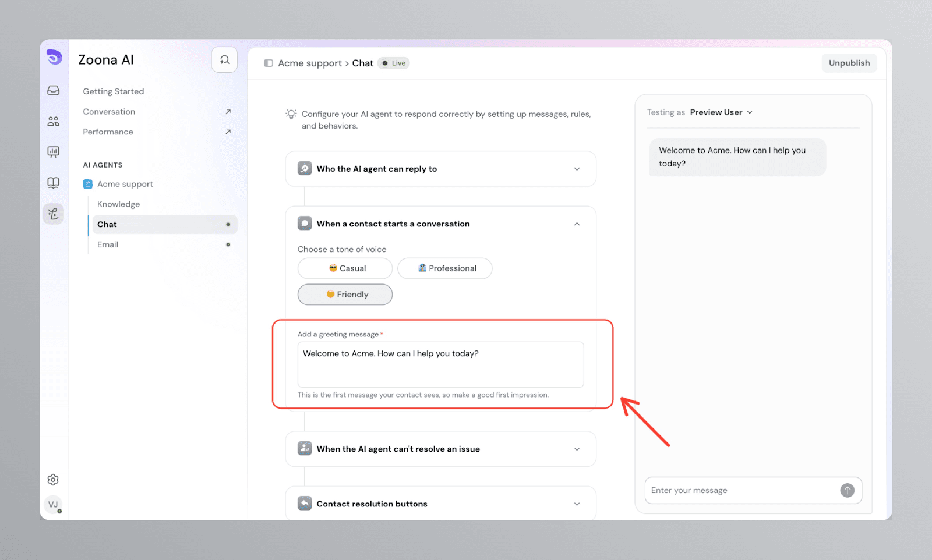Click the Unpublish button
The height and width of the screenshot is (560, 932).
point(849,63)
